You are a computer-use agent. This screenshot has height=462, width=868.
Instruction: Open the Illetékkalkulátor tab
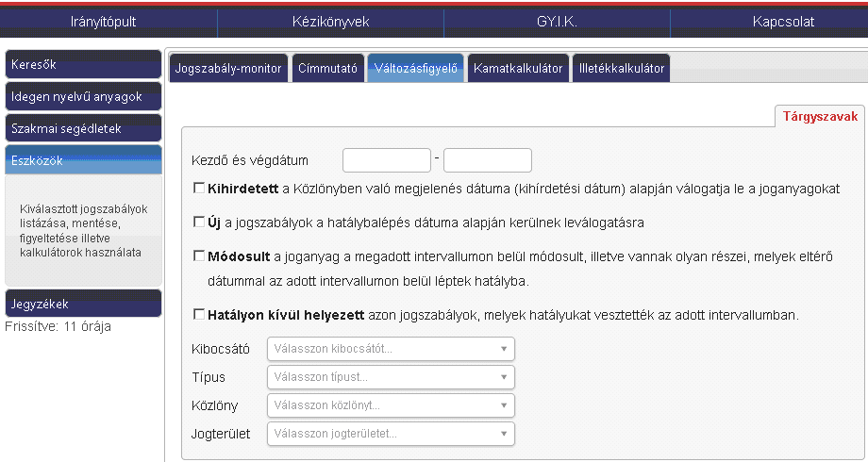621,68
